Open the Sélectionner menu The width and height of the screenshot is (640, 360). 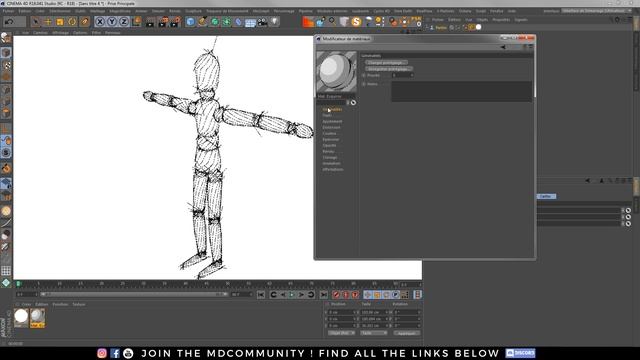(60, 11)
